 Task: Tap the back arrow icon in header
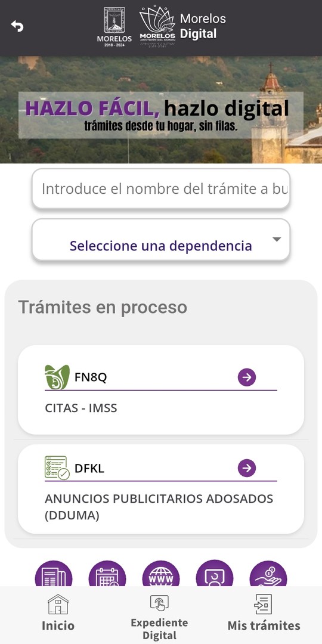coord(17,26)
